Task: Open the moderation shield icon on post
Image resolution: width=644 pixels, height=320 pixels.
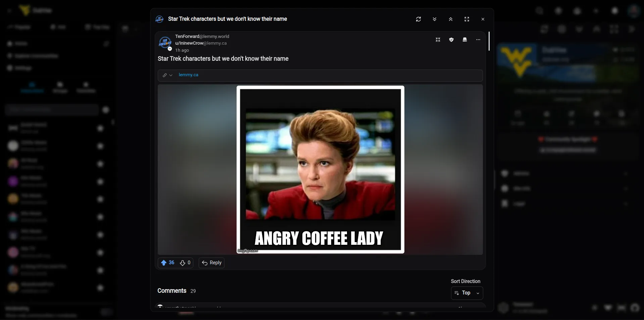Action: (451, 40)
